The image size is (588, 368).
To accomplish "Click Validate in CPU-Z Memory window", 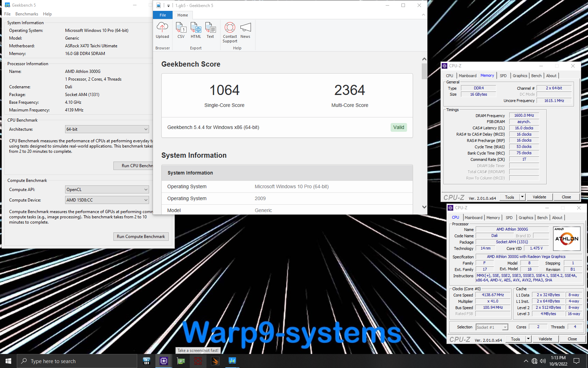I will 539,197.
